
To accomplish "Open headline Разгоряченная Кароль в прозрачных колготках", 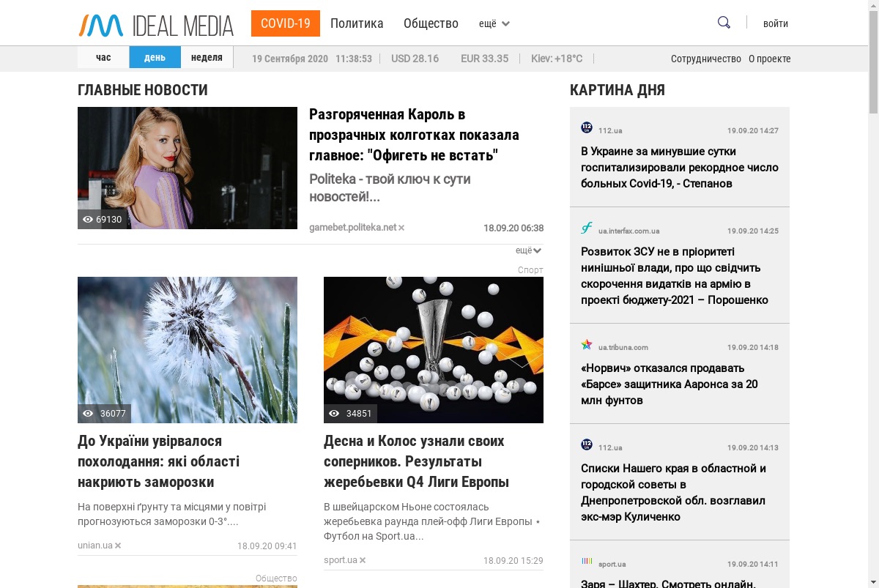I will [414, 135].
